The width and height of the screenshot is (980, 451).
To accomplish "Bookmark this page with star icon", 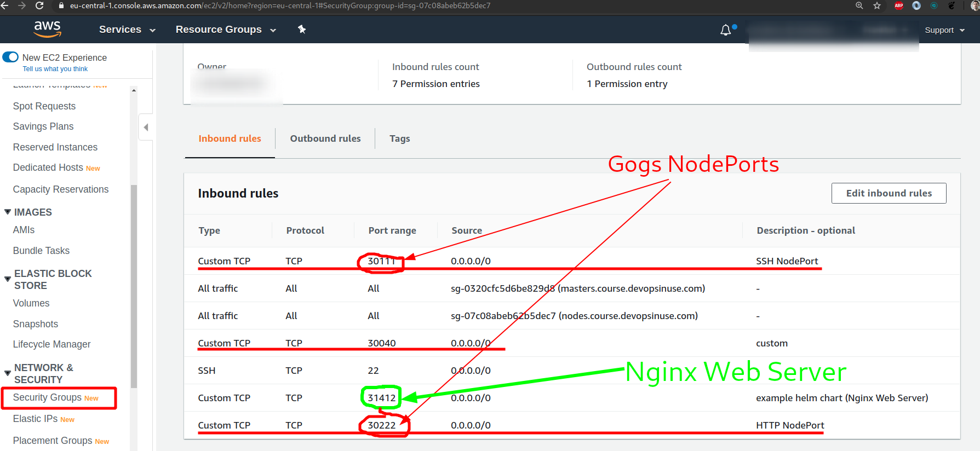I will (x=877, y=5).
